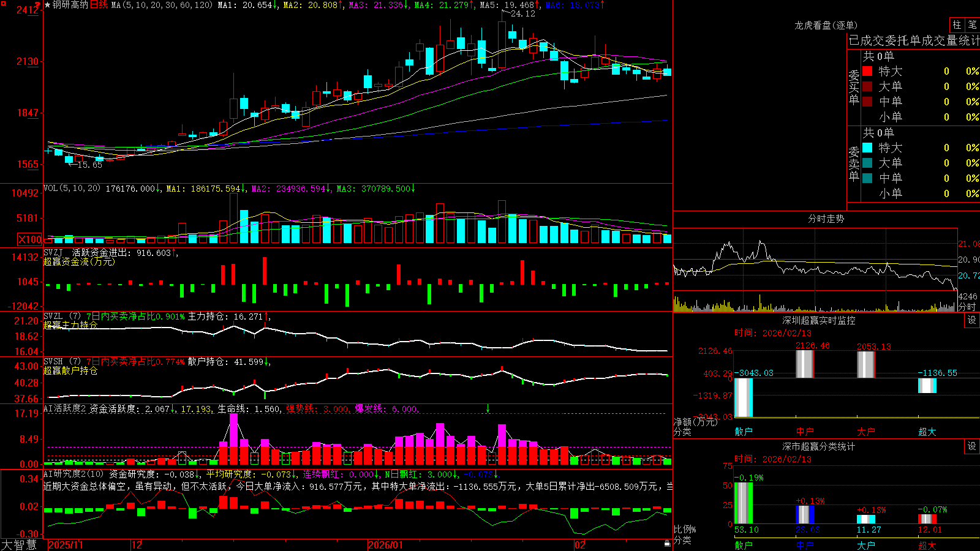Open 设 settings for 深圳超赢实时监控

point(971,320)
